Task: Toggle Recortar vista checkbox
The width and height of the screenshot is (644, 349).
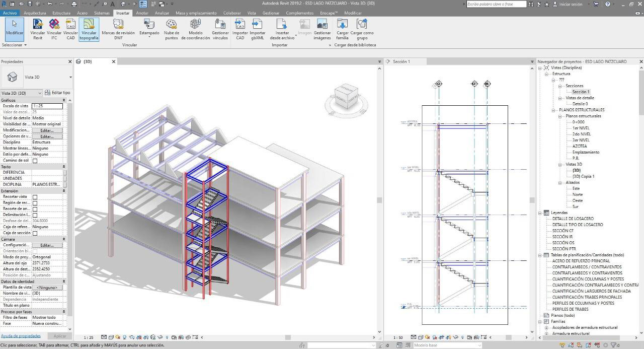Action: [35, 197]
